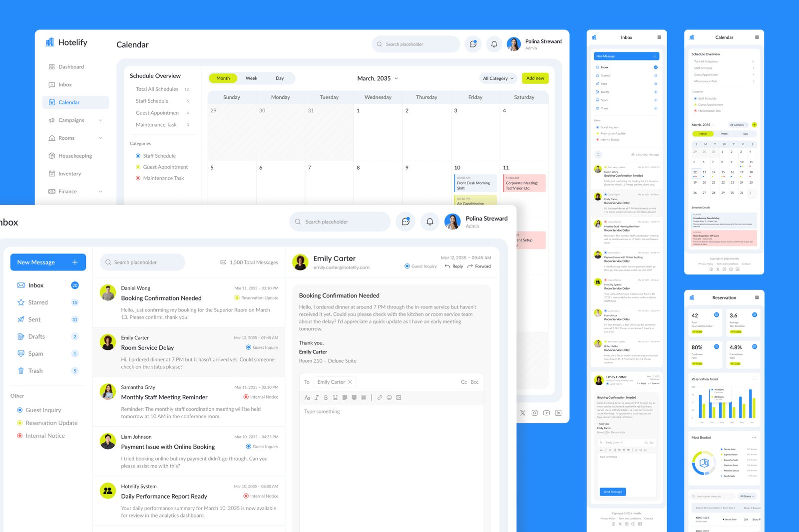Insert an emoji into the reply

pos(389,397)
